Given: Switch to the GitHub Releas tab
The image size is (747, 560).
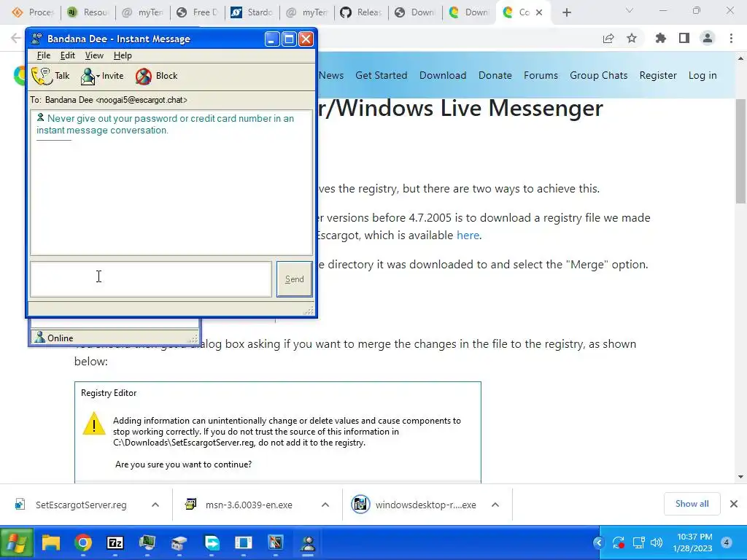Looking at the screenshot, I should click(362, 12).
